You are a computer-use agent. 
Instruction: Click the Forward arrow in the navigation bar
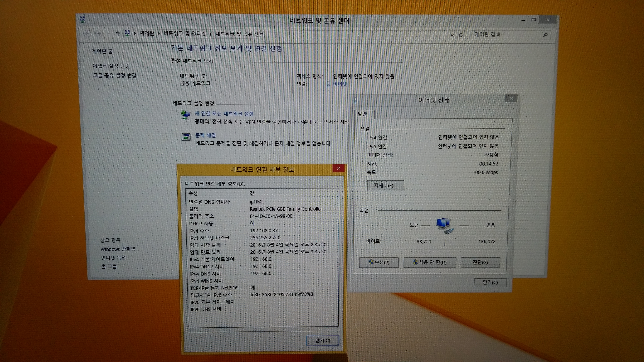pyautogui.click(x=99, y=34)
